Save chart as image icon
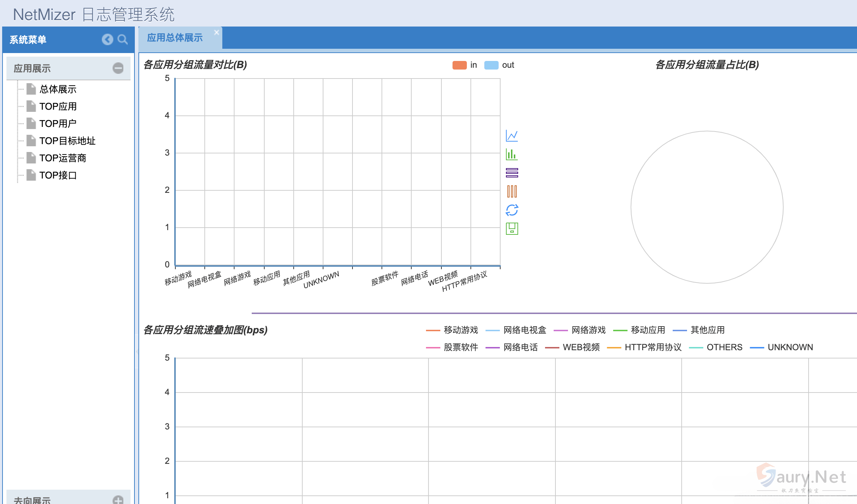This screenshot has height=504, width=857. click(512, 229)
